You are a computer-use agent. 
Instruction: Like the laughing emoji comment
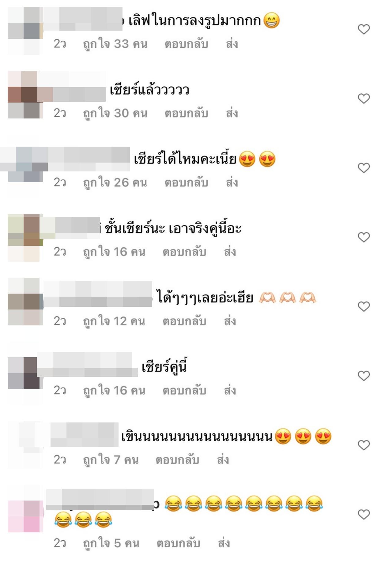(364, 514)
